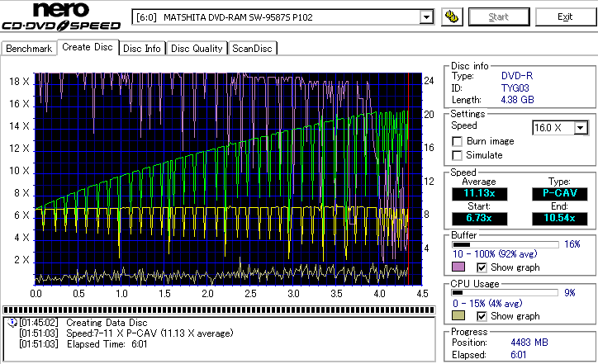This screenshot has width=598, height=364.
Task: Click the olive CPU Usage color swatch
Action: [458, 316]
